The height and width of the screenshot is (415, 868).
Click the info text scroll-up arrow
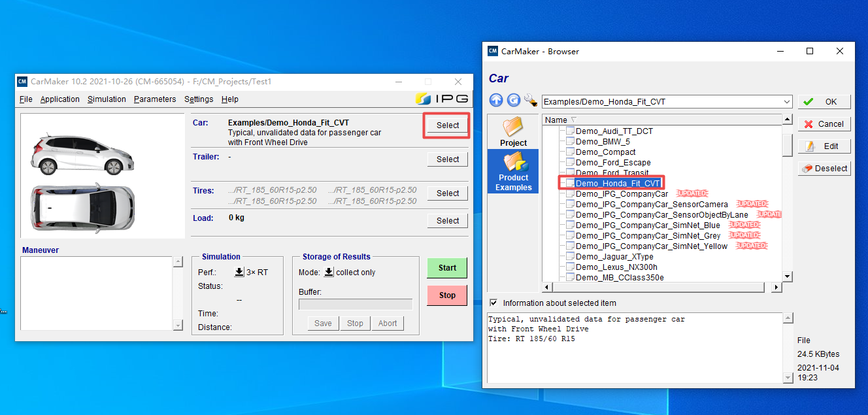coord(788,318)
